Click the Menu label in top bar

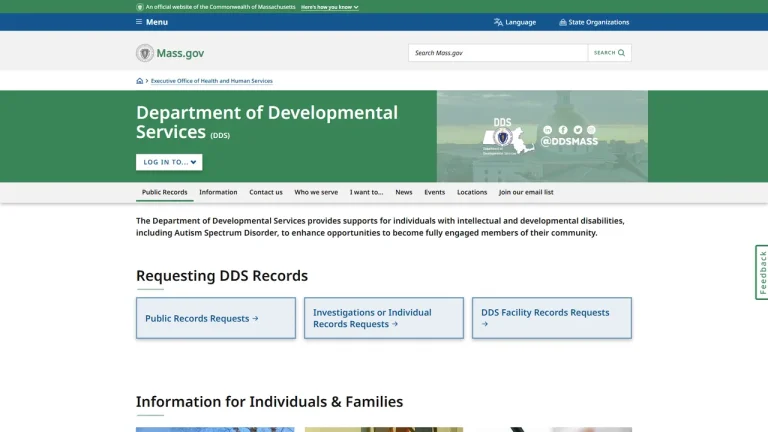[157, 22]
